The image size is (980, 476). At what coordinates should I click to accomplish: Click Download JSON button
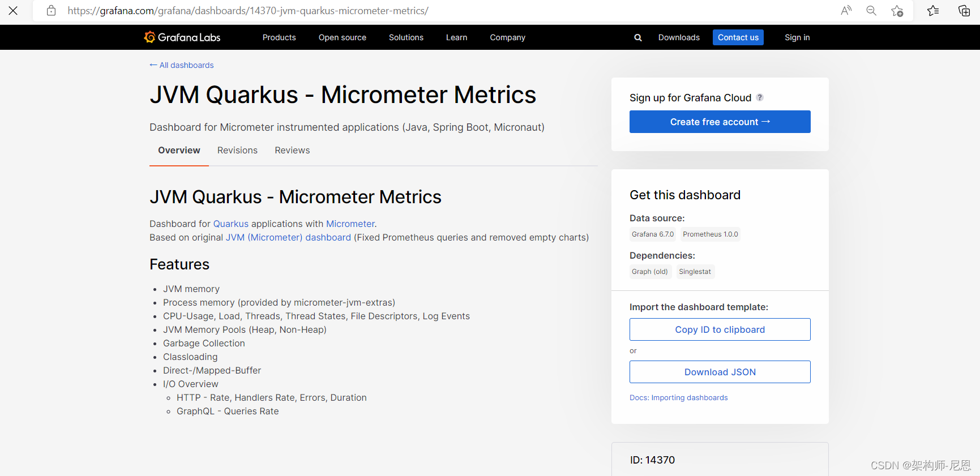(x=720, y=372)
